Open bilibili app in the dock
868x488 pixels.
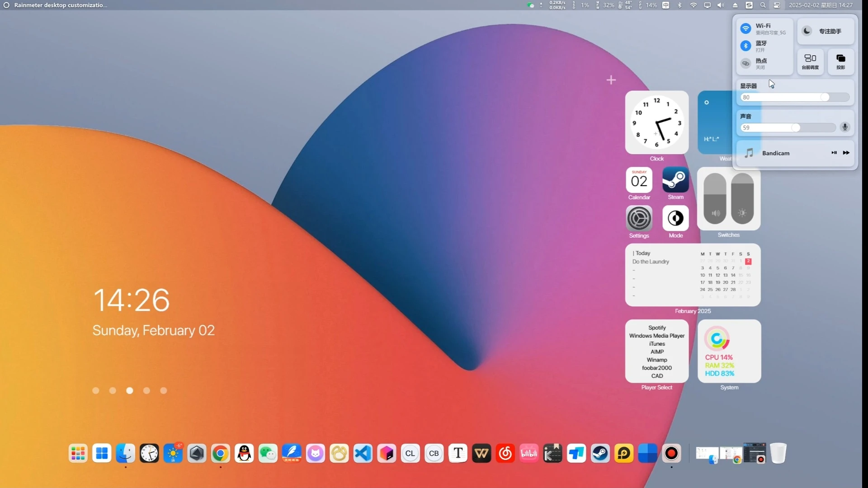point(529,453)
